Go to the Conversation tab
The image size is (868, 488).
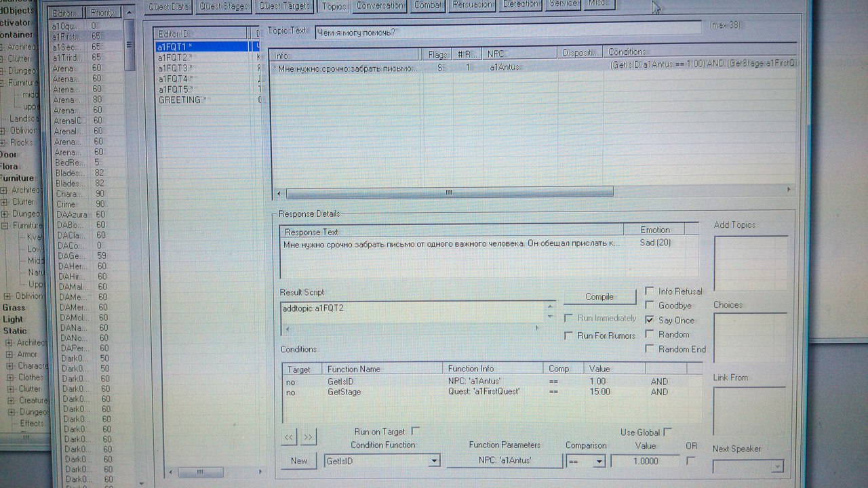coord(380,7)
